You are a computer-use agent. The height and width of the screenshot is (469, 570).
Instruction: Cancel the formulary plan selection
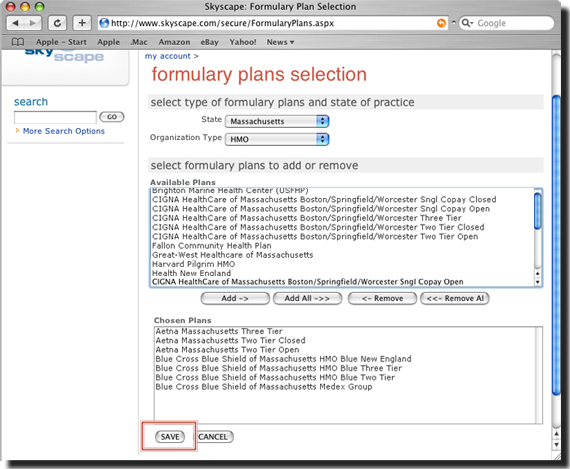click(x=213, y=437)
